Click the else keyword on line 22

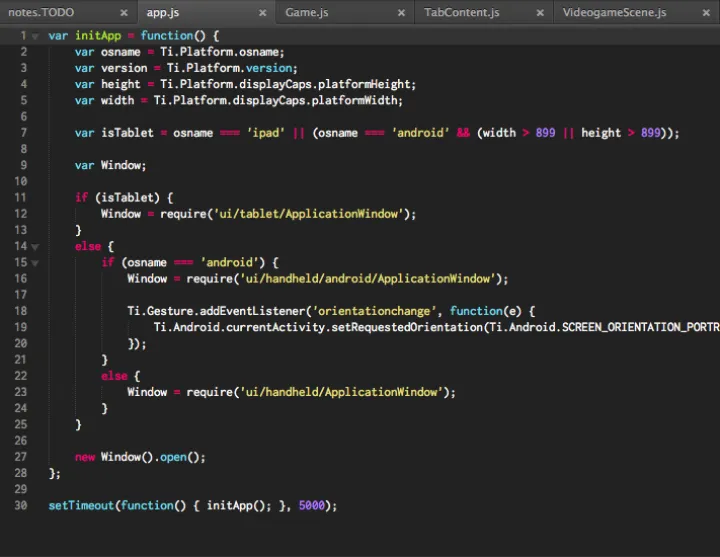114,376
